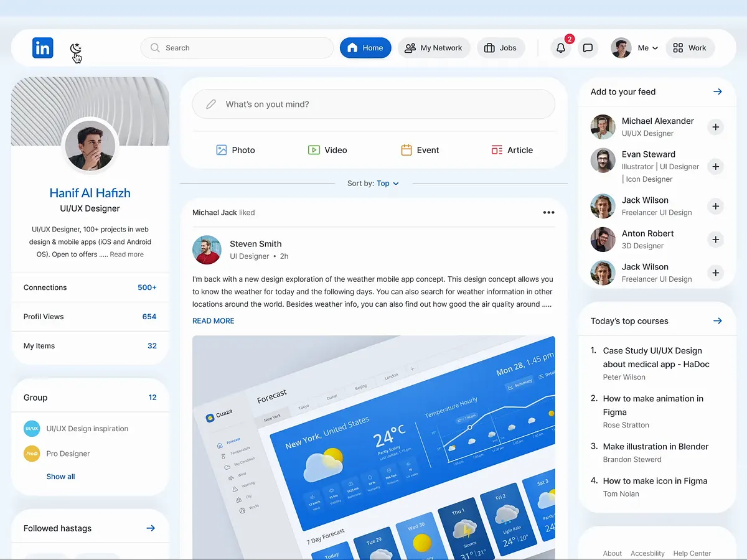This screenshot has width=747, height=560.
Task: Click Steven Smith's avatar in post
Action: coord(207,250)
